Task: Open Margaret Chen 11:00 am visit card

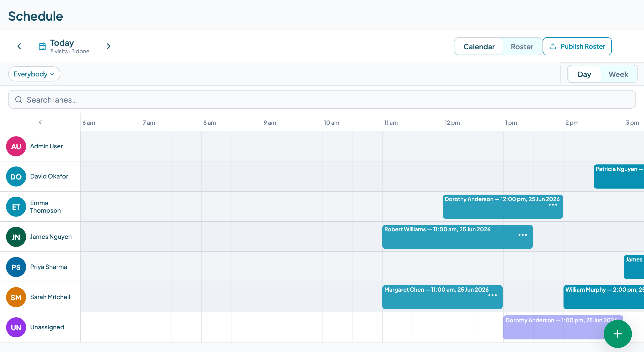Action: tap(442, 297)
